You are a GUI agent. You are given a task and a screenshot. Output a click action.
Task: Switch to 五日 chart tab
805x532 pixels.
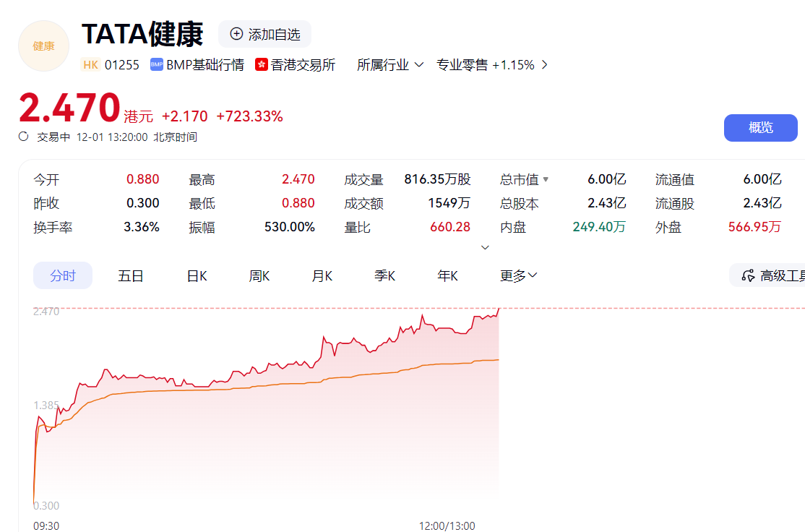(x=130, y=275)
